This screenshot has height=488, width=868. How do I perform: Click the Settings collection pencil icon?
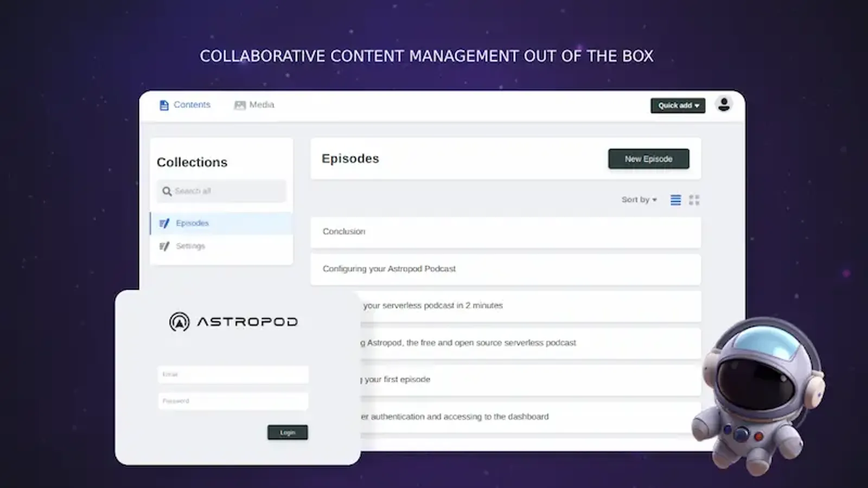[x=164, y=246]
